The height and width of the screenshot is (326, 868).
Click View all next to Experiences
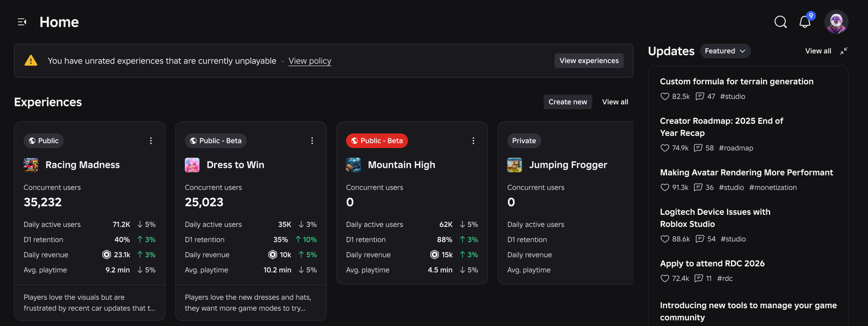click(x=615, y=102)
